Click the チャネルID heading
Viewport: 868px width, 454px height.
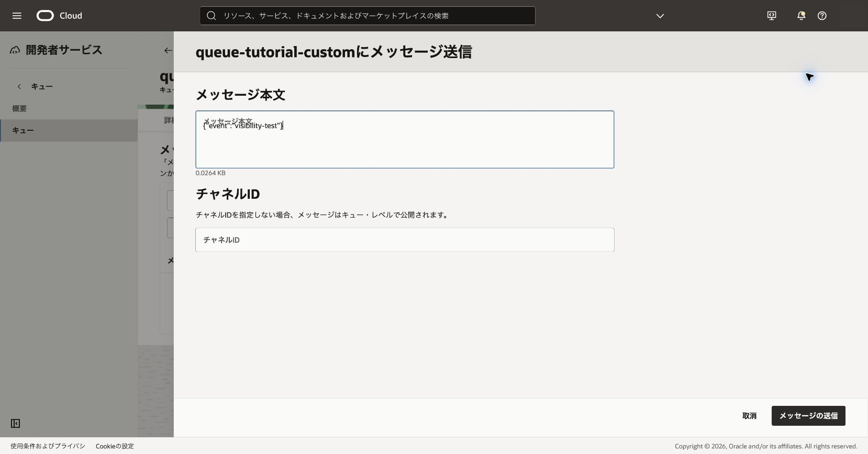[x=228, y=194]
